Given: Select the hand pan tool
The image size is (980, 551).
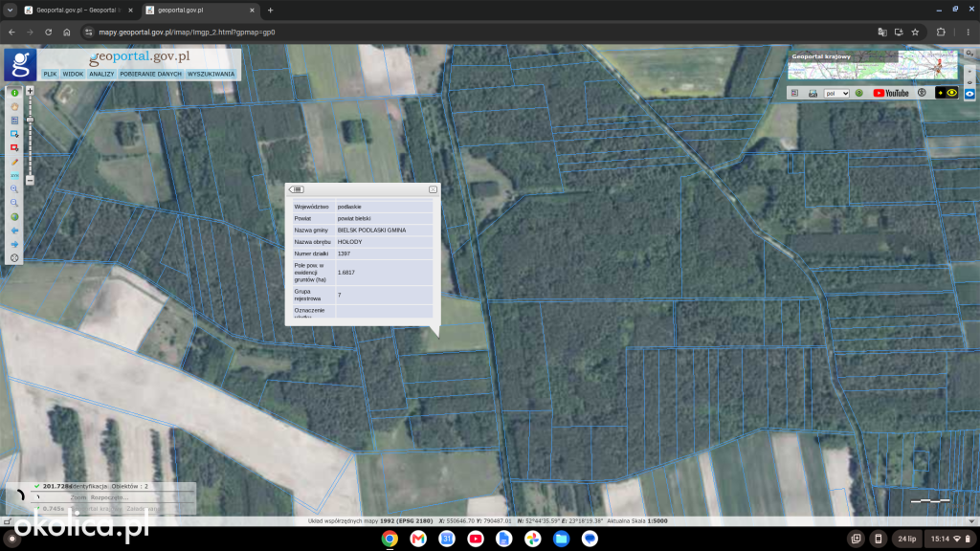Looking at the screenshot, I should point(14,107).
